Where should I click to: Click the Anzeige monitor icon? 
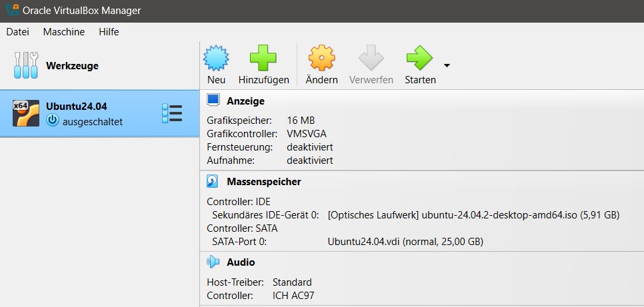click(213, 101)
